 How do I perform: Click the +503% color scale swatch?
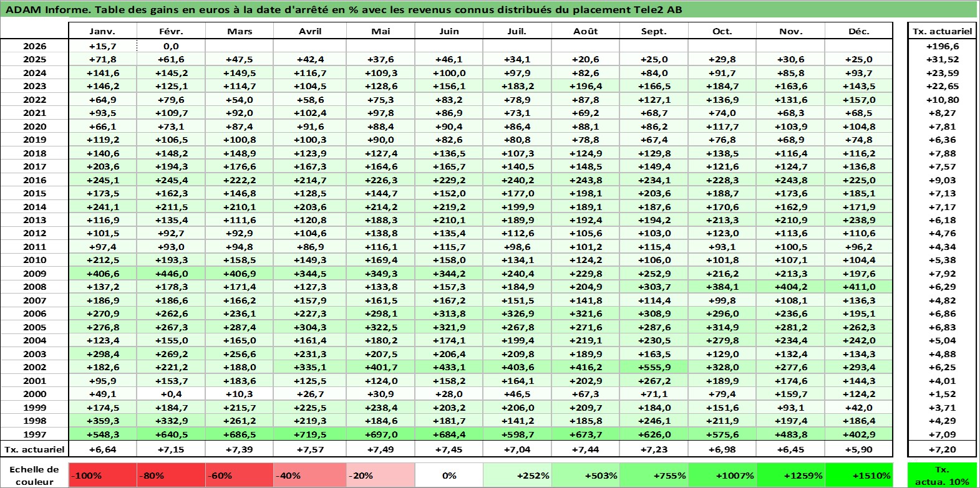tap(586, 475)
